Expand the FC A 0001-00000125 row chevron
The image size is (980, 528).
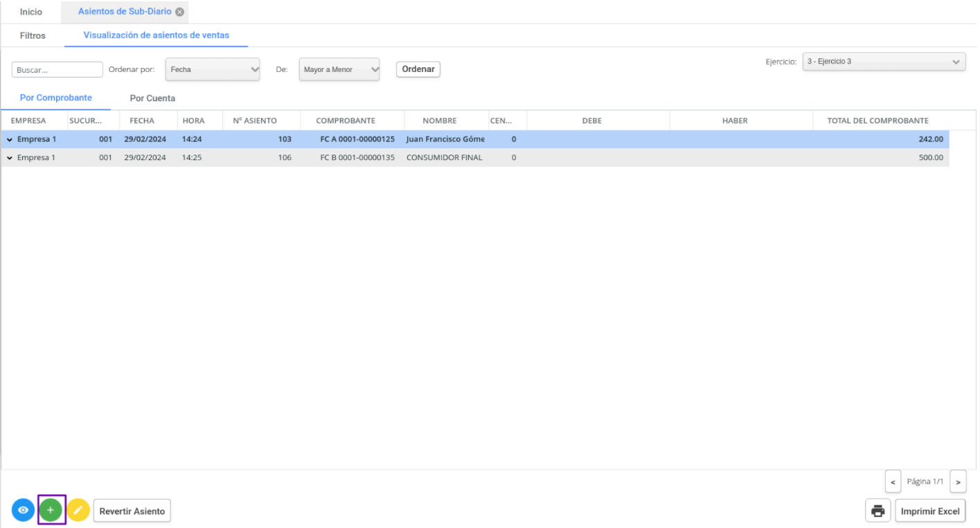pos(10,139)
